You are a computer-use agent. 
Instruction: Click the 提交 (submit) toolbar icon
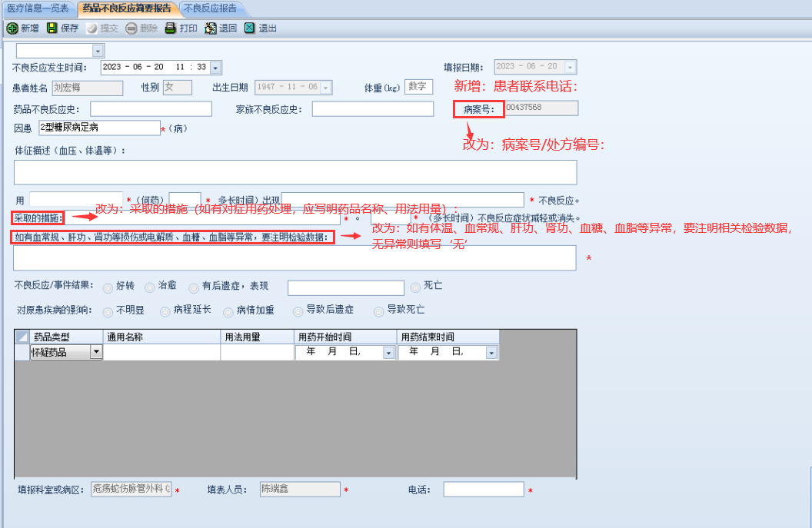92,28
